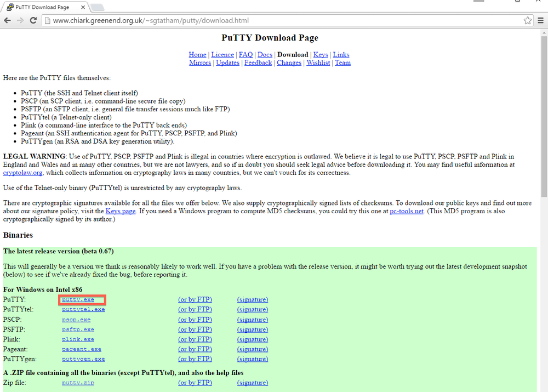548x392 pixels.
Task: Open the Docs link
Action: coord(265,55)
